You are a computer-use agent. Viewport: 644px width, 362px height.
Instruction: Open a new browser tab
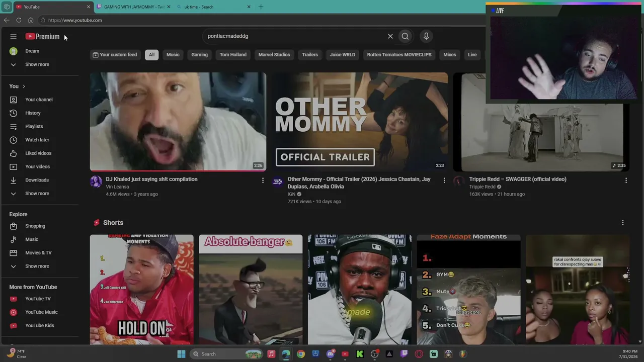[x=261, y=7]
